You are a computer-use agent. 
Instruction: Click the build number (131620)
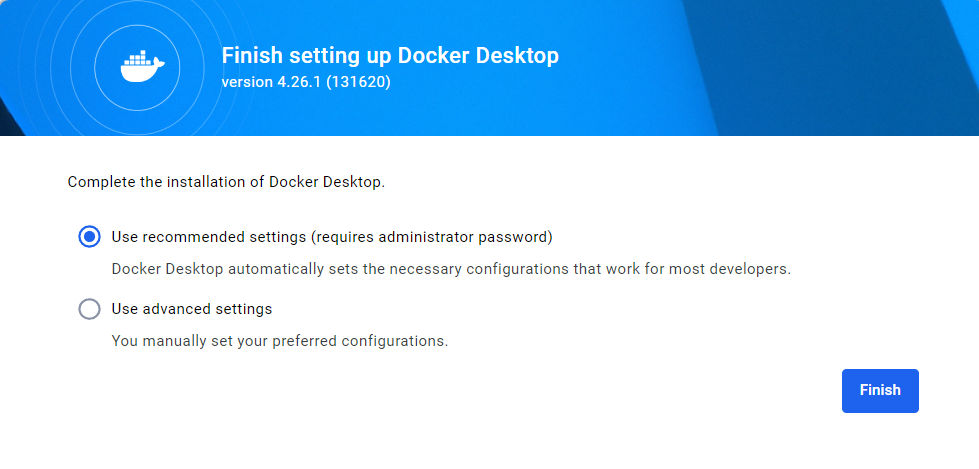358,82
